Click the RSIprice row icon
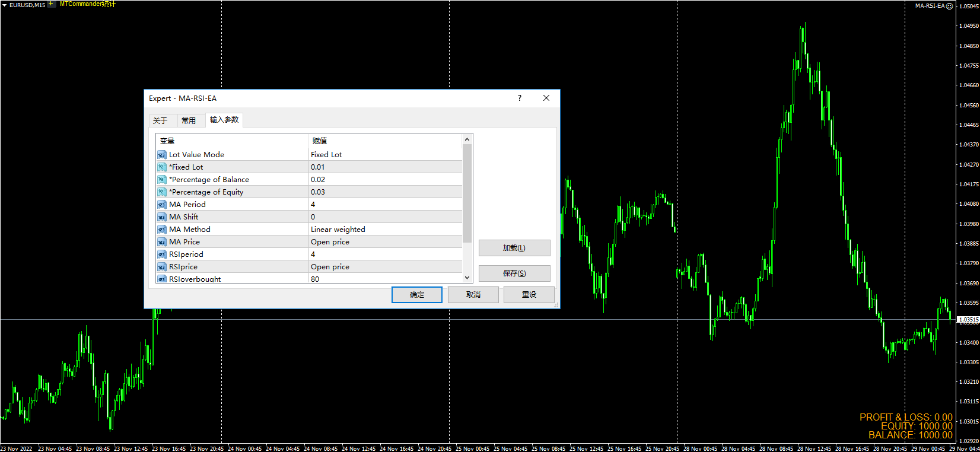 pyautogui.click(x=161, y=267)
